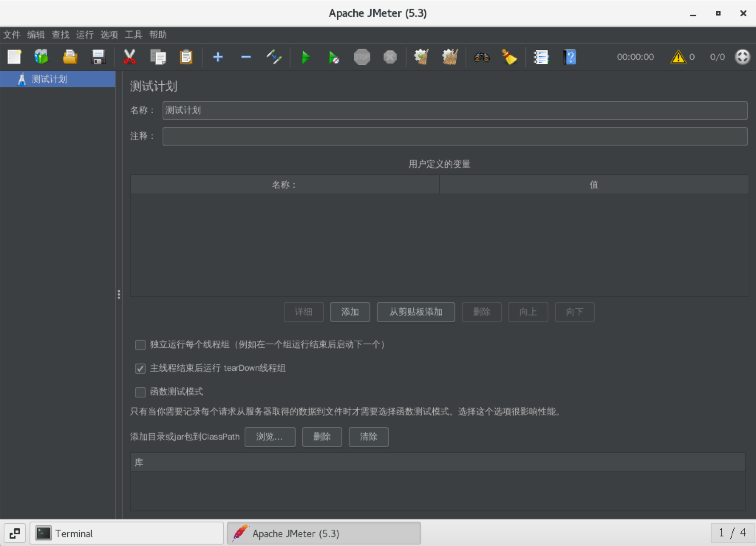The width and height of the screenshot is (756, 546).
Task: Open Help with question mark book icon
Action: tap(569, 57)
